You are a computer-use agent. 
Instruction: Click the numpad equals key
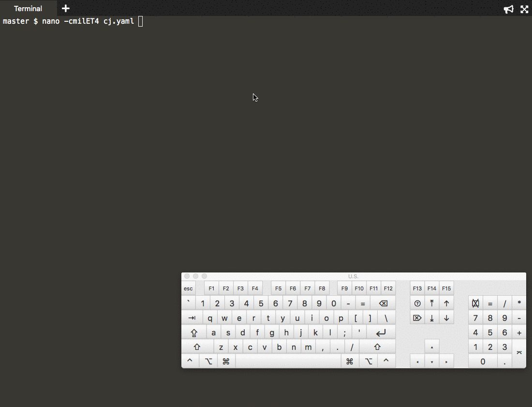click(490, 303)
